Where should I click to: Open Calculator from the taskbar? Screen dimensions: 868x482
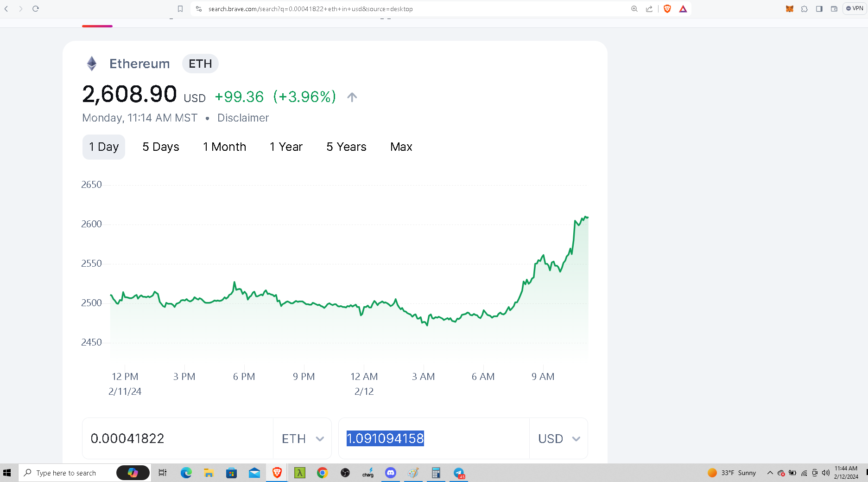[436, 473]
